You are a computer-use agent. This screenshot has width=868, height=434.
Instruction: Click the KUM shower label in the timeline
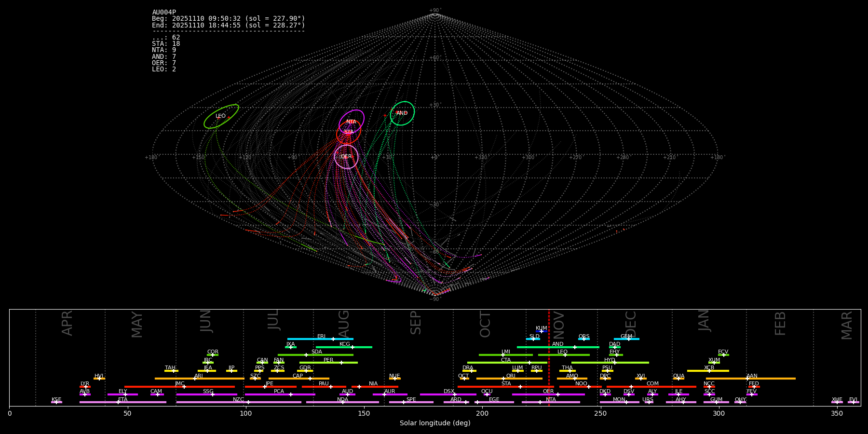click(541, 328)
